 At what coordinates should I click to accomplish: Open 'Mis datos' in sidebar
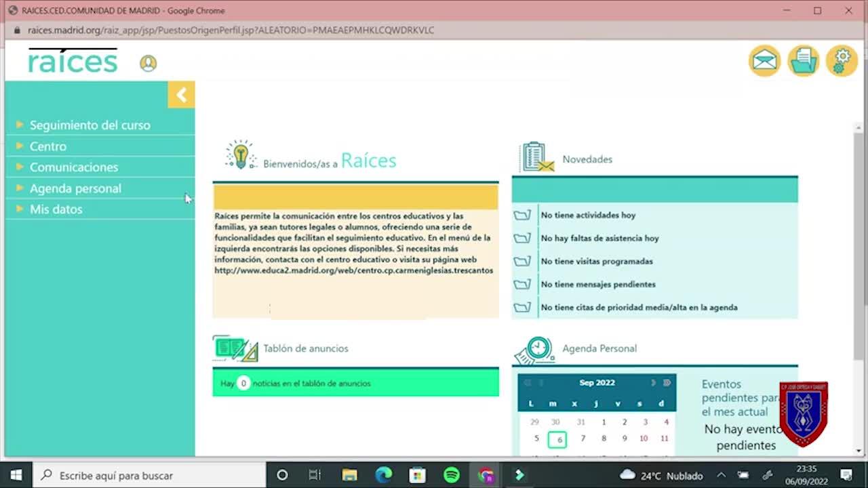click(x=56, y=209)
